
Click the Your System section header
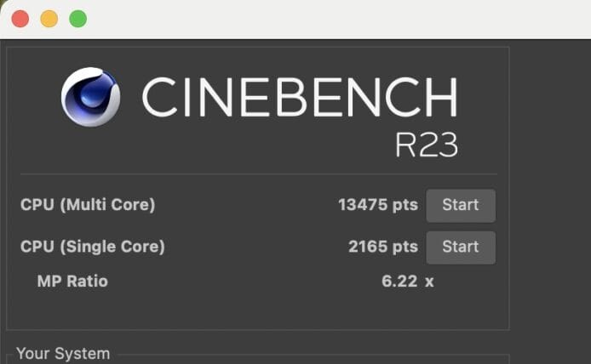click(x=63, y=354)
